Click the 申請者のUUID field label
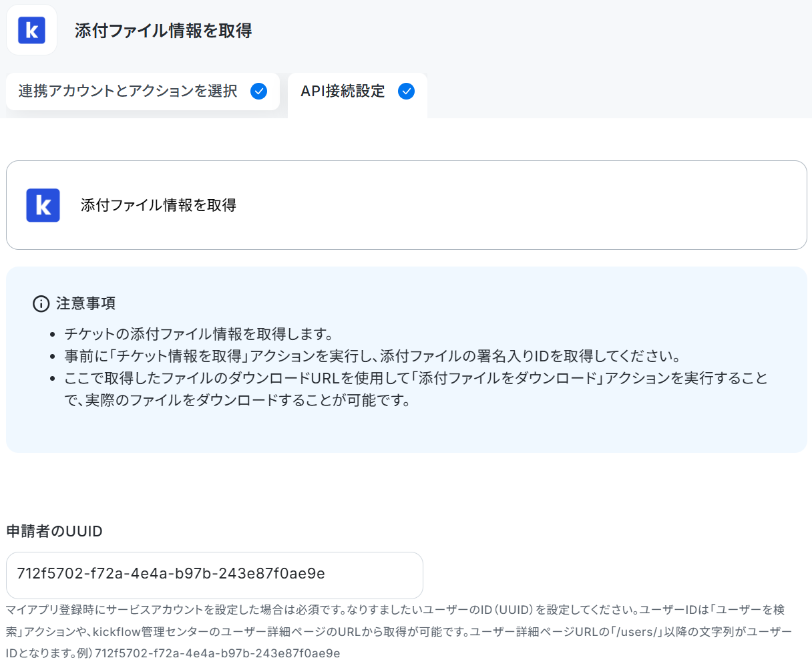The image size is (812, 662). (x=55, y=531)
